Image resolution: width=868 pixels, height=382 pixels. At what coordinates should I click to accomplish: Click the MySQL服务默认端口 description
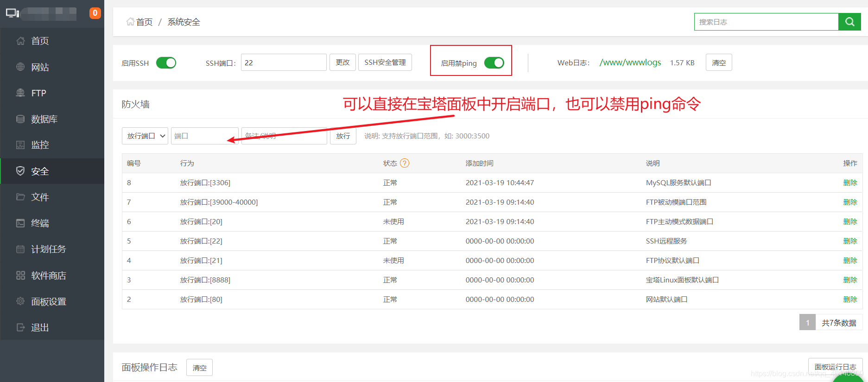click(678, 182)
